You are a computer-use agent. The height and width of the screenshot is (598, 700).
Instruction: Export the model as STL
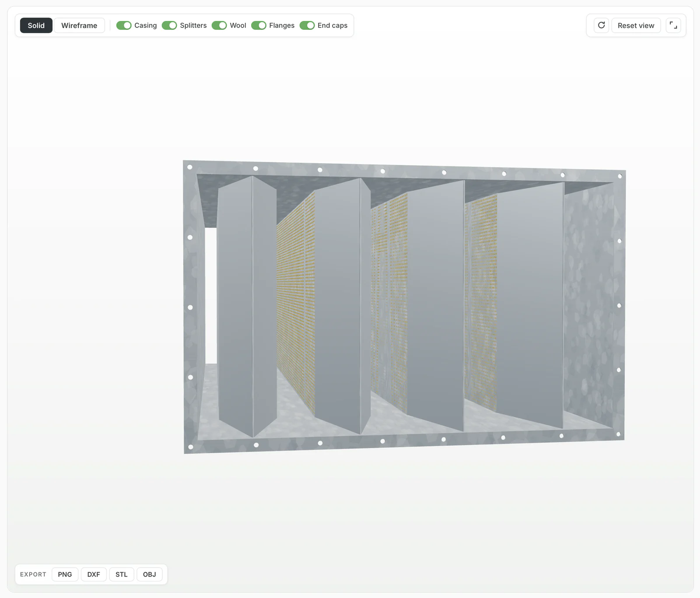coord(122,574)
